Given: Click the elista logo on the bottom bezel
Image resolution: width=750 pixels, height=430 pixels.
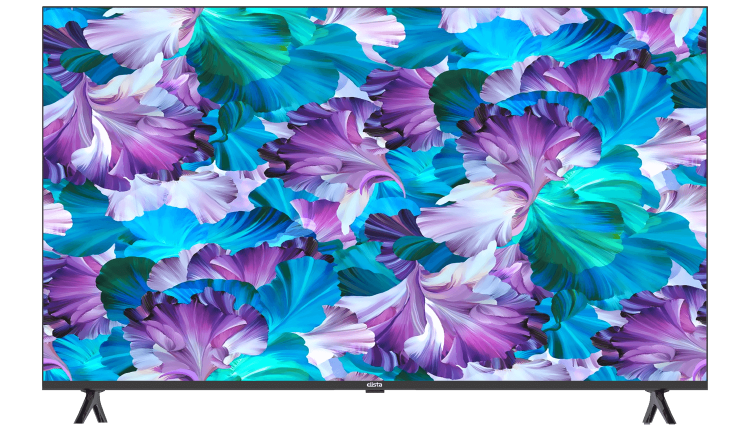Looking at the screenshot, I should [374, 385].
